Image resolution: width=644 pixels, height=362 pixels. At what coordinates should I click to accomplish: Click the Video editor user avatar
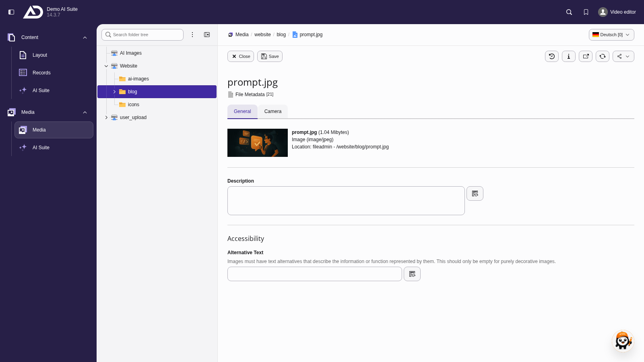click(603, 12)
